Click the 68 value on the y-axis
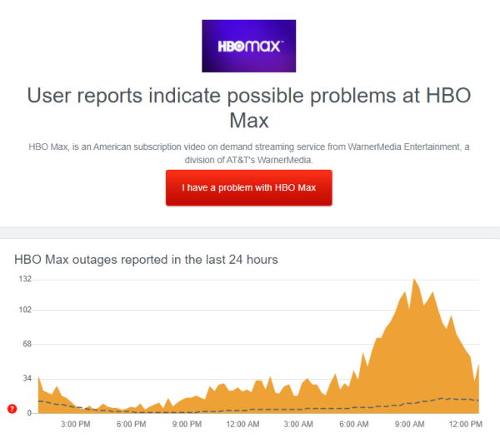Viewport: 500px width, 448px height. pyautogui.click(x=27, y=343)
